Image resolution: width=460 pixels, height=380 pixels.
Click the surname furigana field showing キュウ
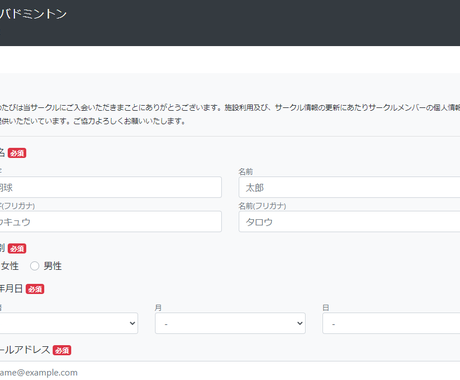111,221
